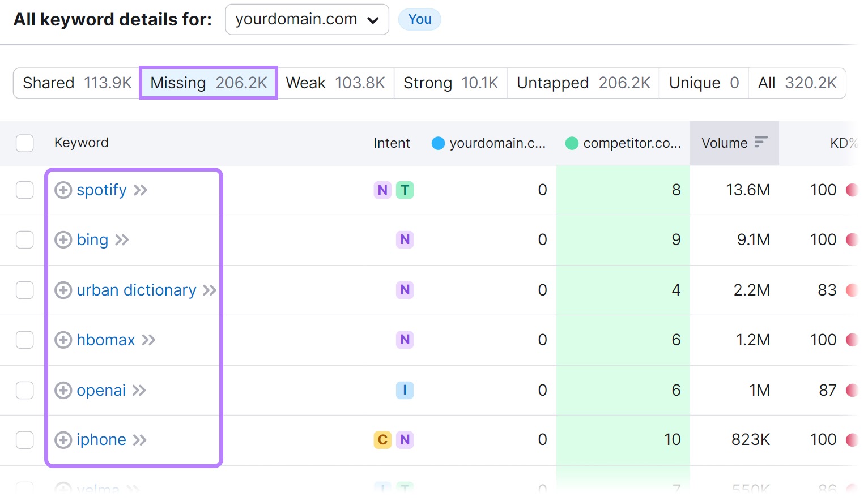Viewport: 868px width, 501px height.
Task: Click the 2.2M volume value
Action: pyautogui.click(x=752, y=290)
